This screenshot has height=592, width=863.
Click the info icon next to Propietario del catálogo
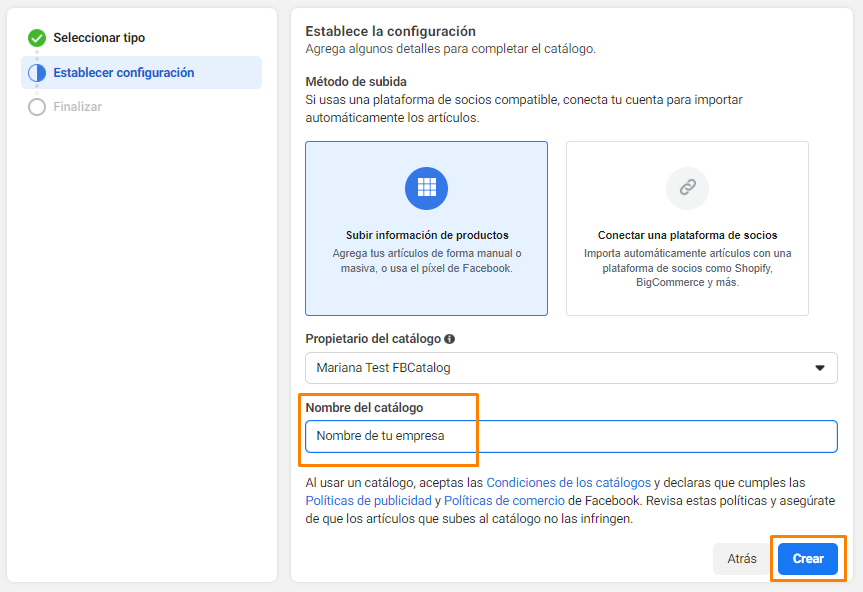[450, 339]
